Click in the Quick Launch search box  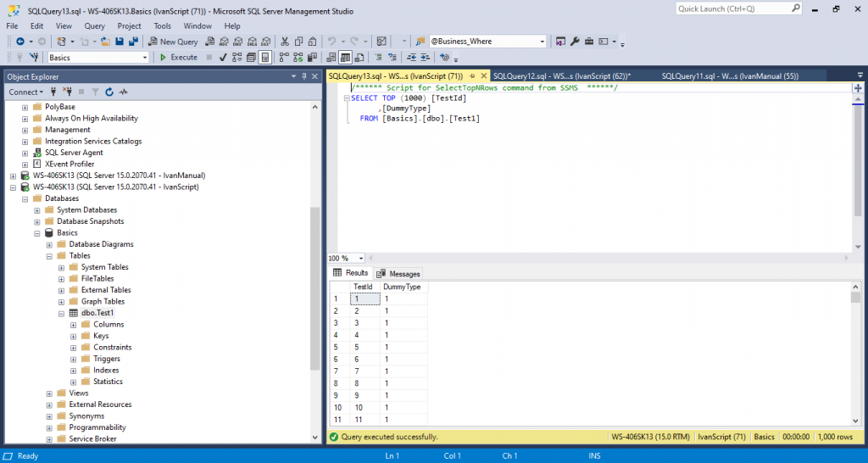(733, 8)
